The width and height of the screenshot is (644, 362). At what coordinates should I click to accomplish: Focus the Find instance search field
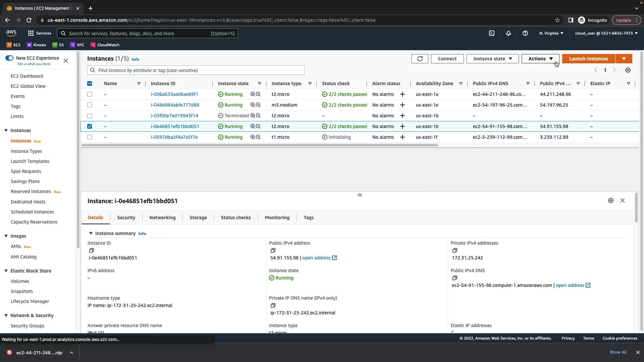[x=198, y=70]
